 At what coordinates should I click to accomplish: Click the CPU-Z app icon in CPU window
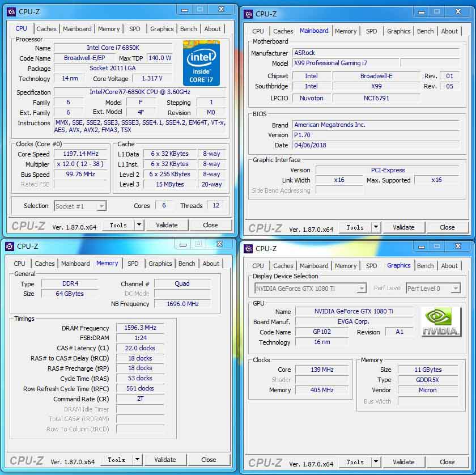click(x=11, y=12)
